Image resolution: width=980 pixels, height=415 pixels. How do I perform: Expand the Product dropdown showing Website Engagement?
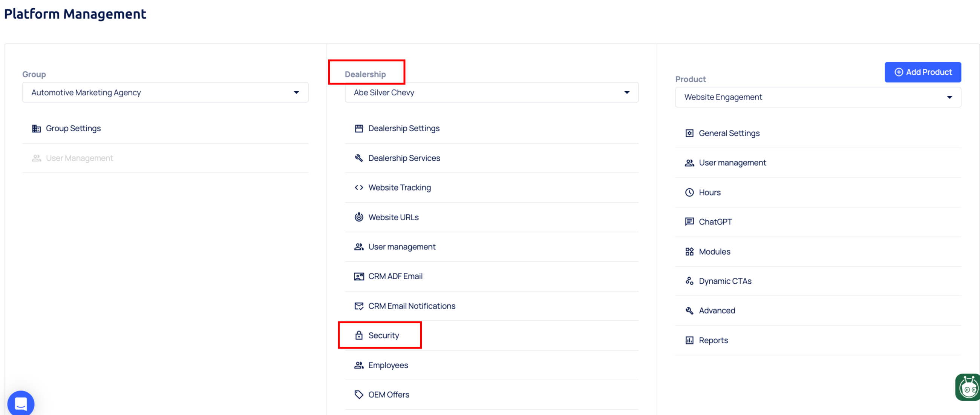point(818,97)
